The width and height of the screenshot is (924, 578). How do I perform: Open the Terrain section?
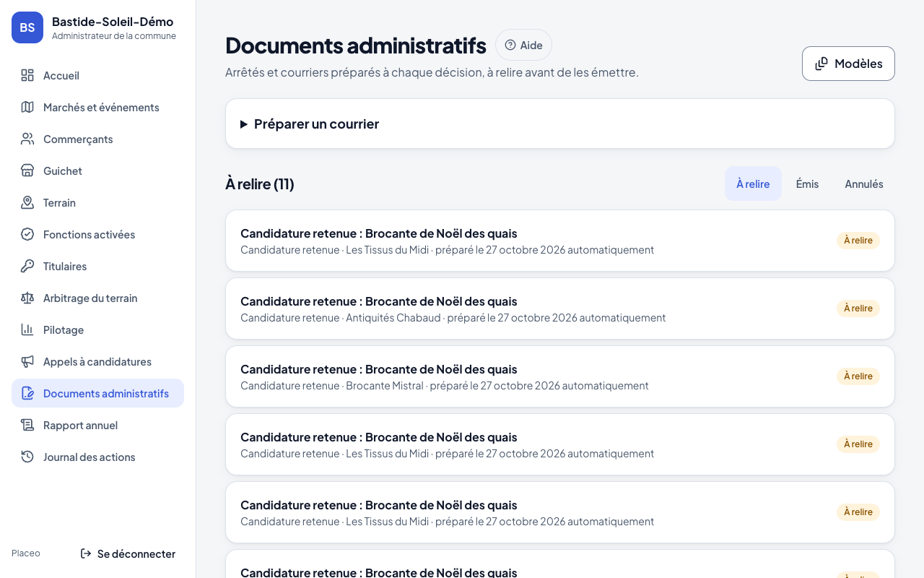[97, 202]
